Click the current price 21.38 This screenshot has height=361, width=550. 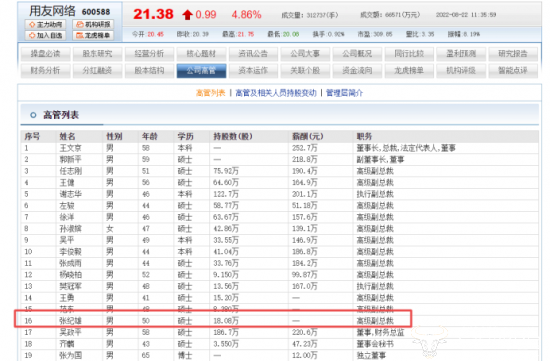(153, 14)
